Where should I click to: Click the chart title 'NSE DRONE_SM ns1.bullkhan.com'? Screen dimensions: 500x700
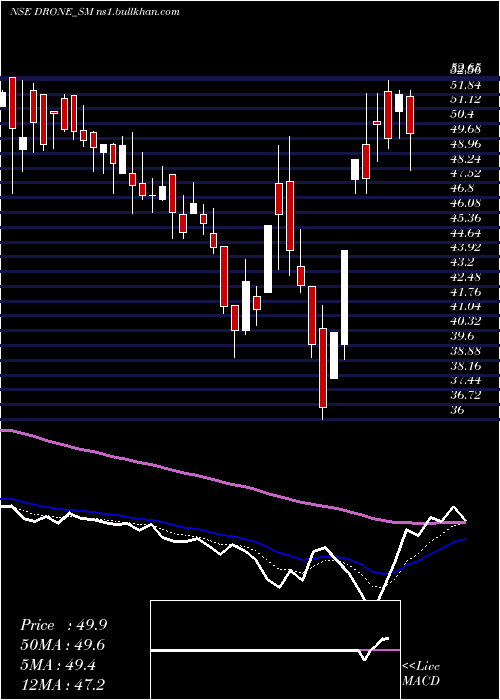tap(95, 12)
